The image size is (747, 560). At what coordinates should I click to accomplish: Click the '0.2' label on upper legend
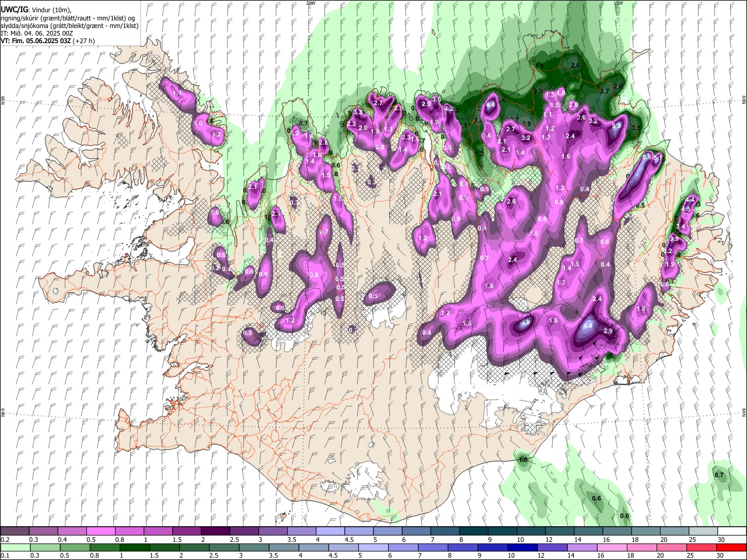click(x=4, y=540)
